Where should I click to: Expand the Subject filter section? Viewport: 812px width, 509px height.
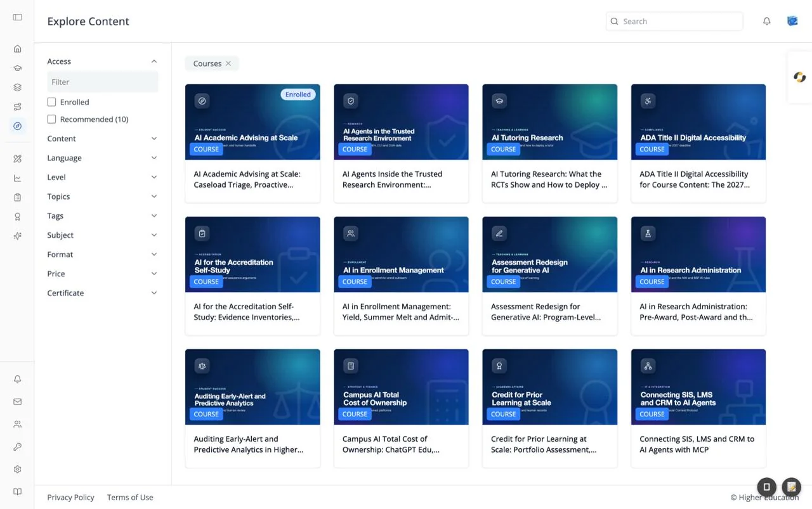click(x=102, y=235)
